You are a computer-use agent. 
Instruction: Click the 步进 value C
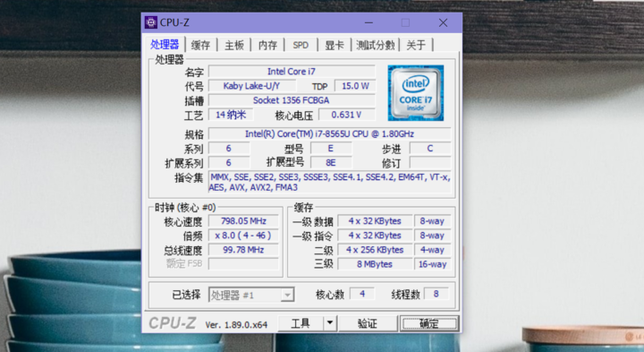(430, 149)
